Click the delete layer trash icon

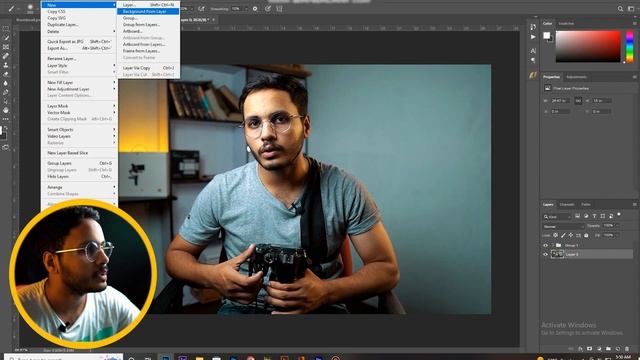pos(627,349)
